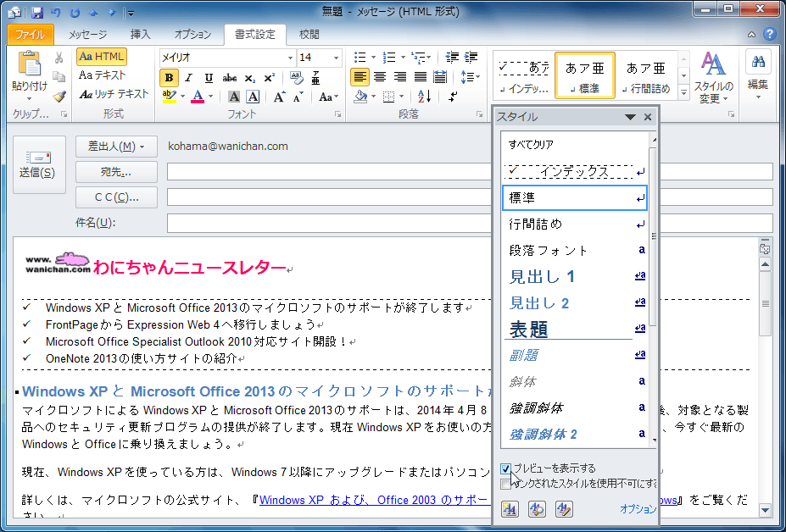Click the scissors cut icon
Viewport: 786px width, 532px height.
[59, 58]
